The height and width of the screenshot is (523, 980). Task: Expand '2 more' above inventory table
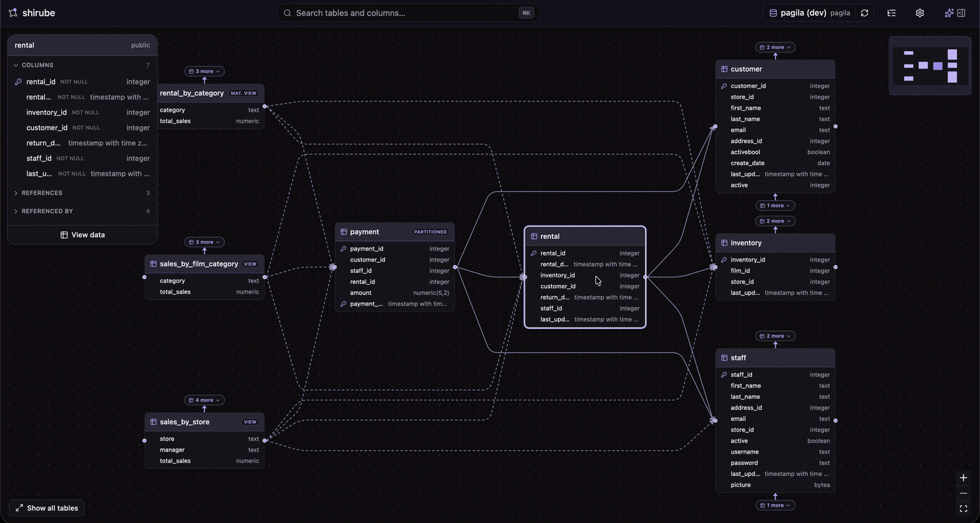click(775, 221)
